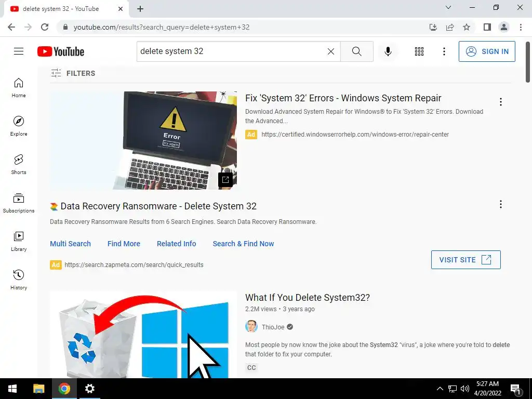Click the magnifier search button
Image resolution: width=532 pixels, height=399 pixels.
pos(356,51)
